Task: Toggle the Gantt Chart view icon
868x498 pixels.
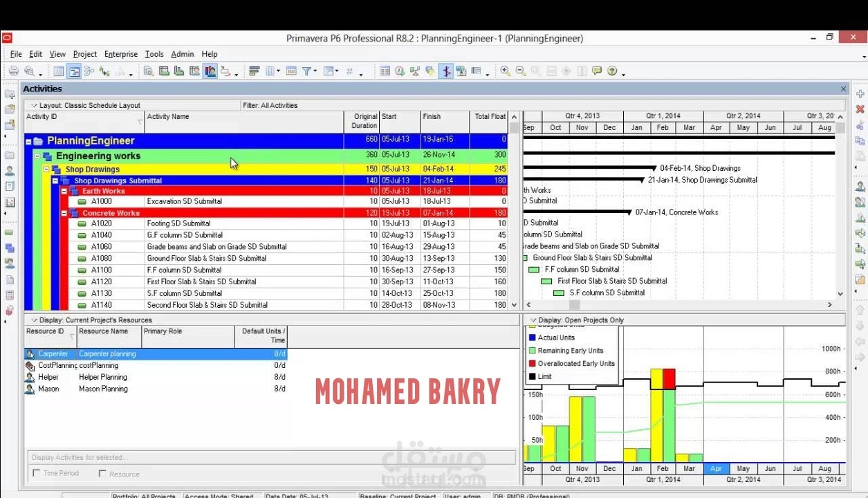Action: [74, 71]
